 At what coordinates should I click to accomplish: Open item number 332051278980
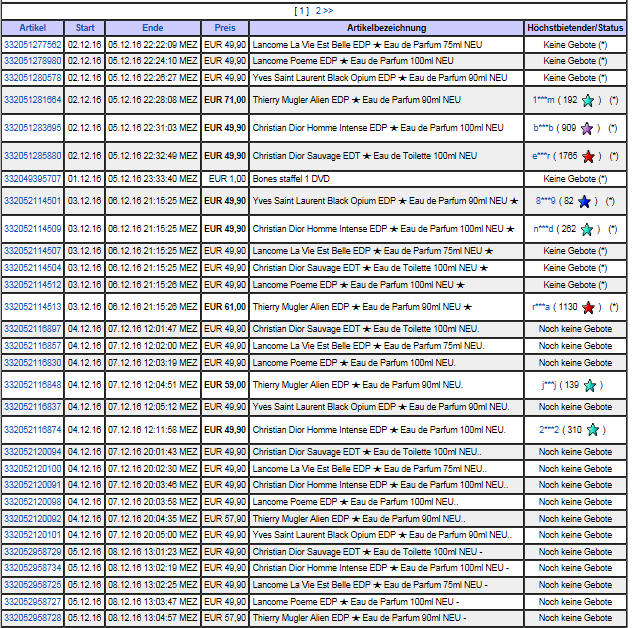click(x=33, y=61)
